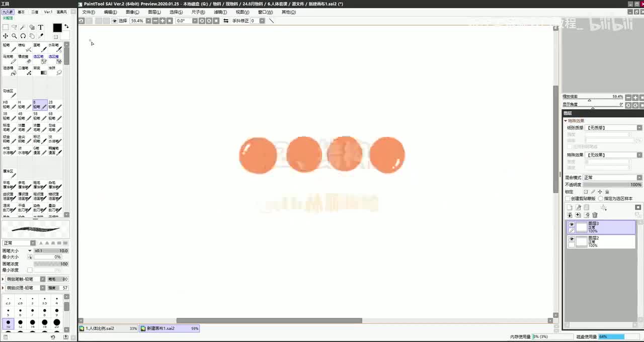Delete the current layer with trash icon
This screenshot has height=342, width=644.
(x=595, y=215)
